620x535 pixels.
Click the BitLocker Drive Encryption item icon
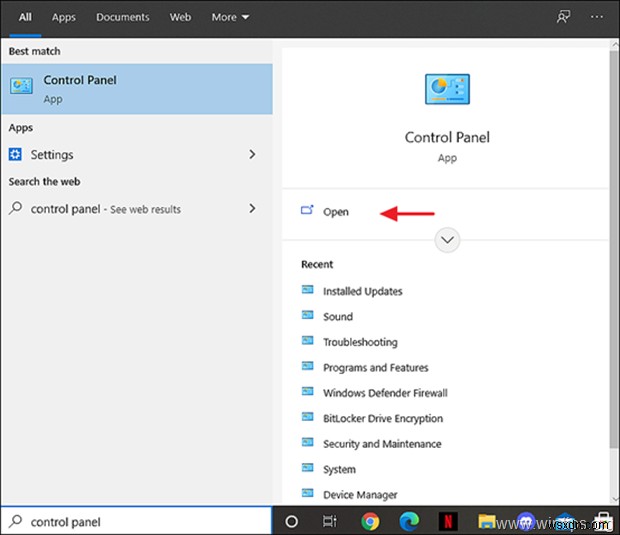308,416
